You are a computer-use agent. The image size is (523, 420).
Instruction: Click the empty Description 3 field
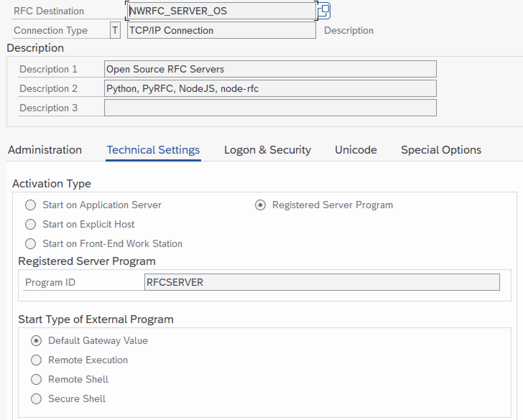[270, 108]
